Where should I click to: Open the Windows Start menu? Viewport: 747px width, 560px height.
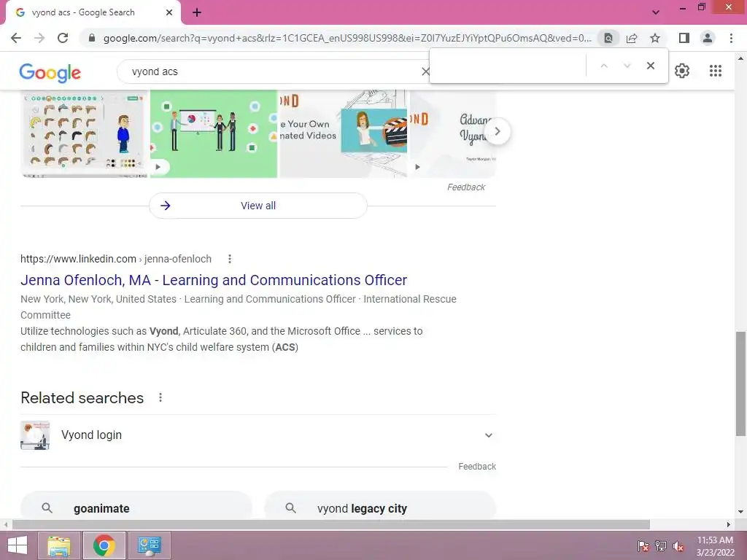pyautogui.click(x=18, y=545)
